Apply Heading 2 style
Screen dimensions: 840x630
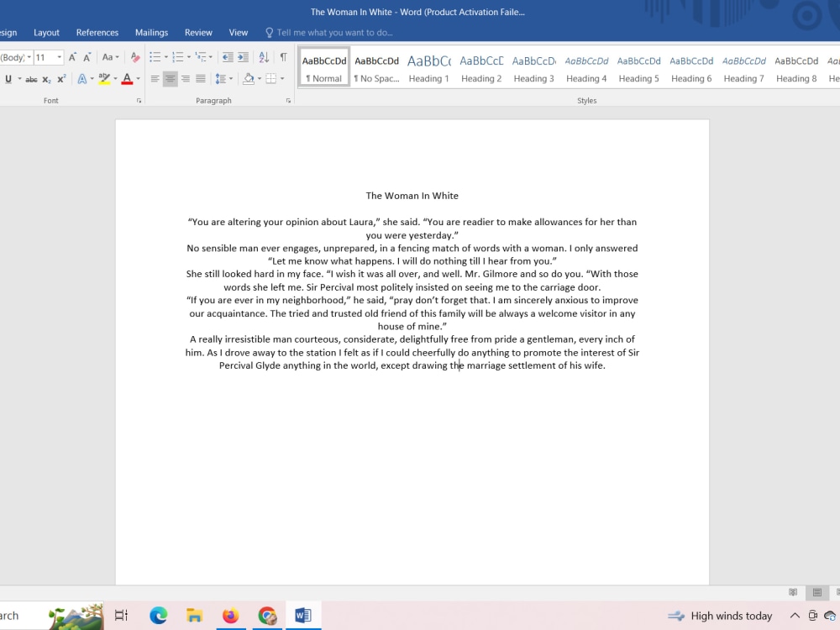coord(481,69)
